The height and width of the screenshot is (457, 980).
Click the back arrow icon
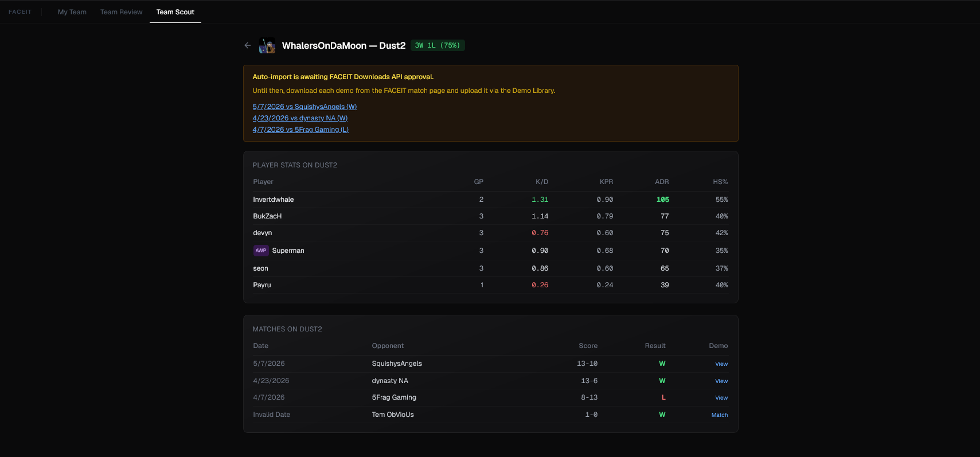coord(248,45)
